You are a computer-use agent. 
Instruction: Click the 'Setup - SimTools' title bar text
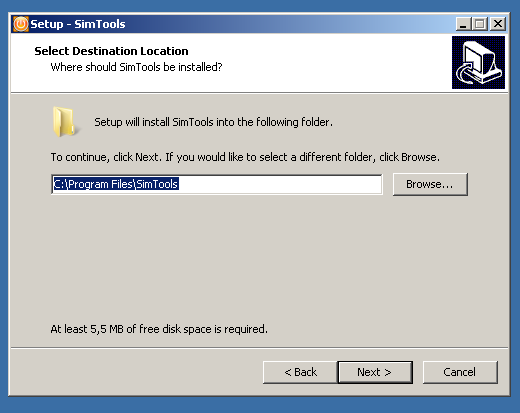coord(78,24)
